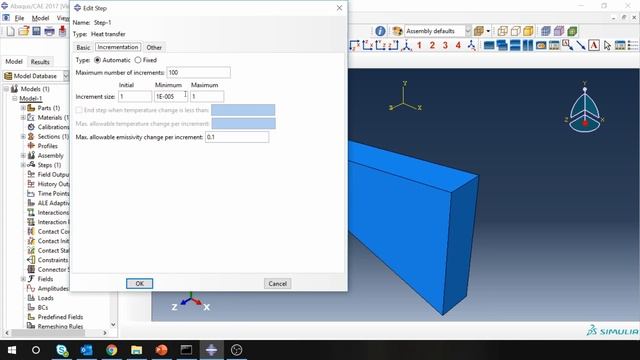Image resolution: width=640 pixels, height=360 pixels.
Task: Click OK in Edit Step dialog
Action: [140, 283]
